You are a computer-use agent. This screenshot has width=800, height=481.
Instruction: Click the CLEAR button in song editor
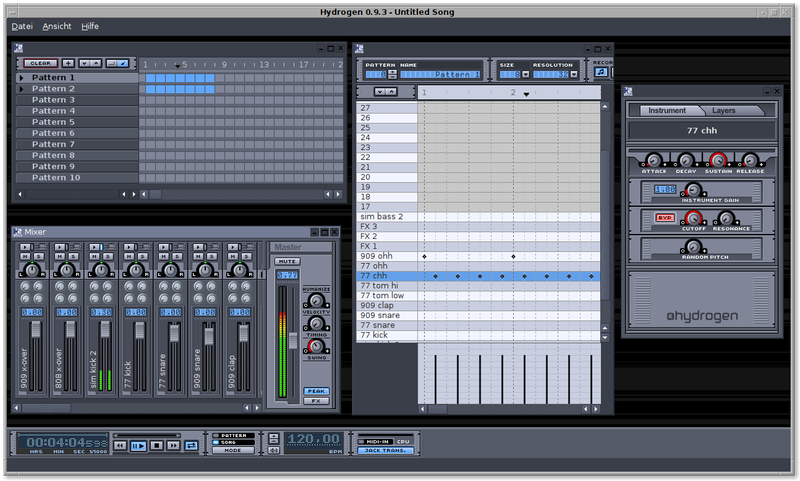(x=39, y=63)
